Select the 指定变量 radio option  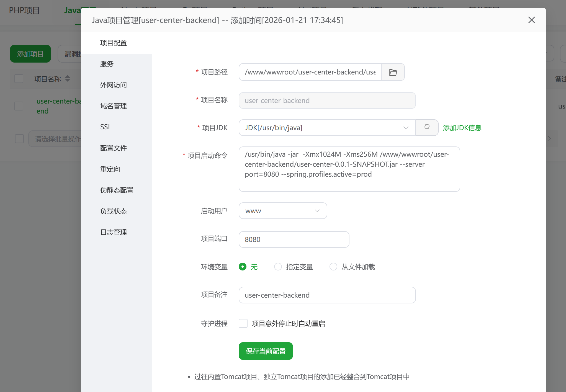(278, 267)
